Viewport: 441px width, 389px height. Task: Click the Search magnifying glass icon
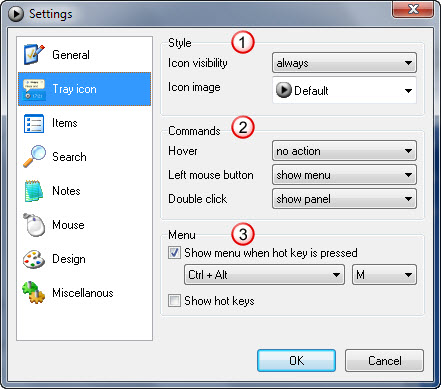point(34,156)
